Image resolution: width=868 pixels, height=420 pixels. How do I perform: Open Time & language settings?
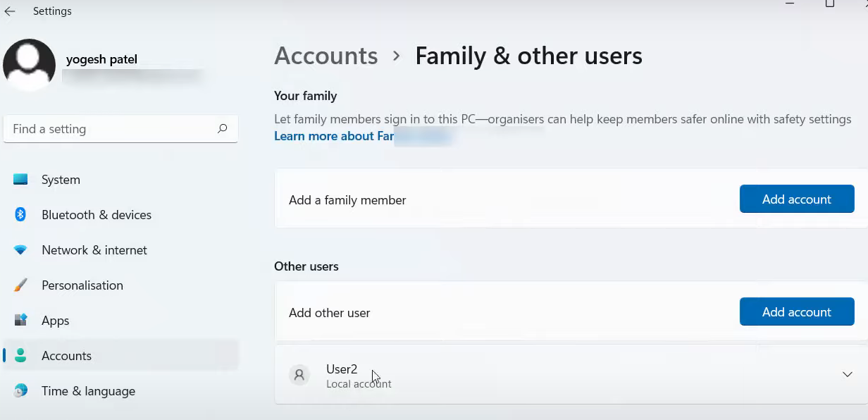pos(88,391)
